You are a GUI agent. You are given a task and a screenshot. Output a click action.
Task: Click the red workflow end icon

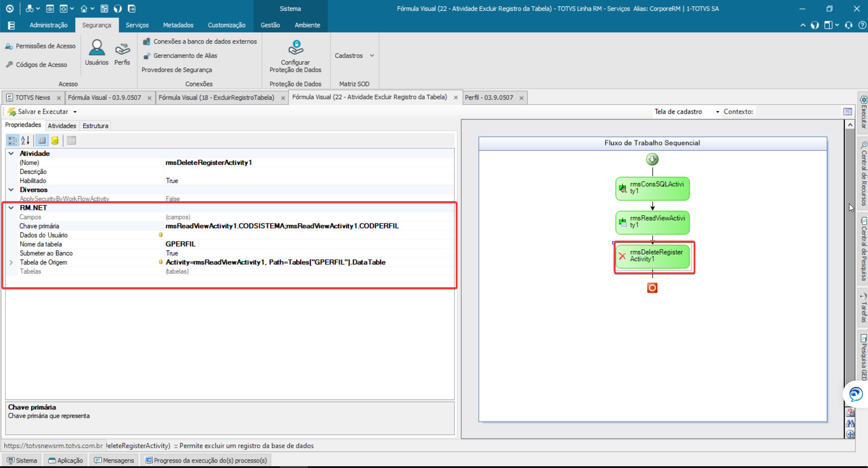tap(652, 288)
